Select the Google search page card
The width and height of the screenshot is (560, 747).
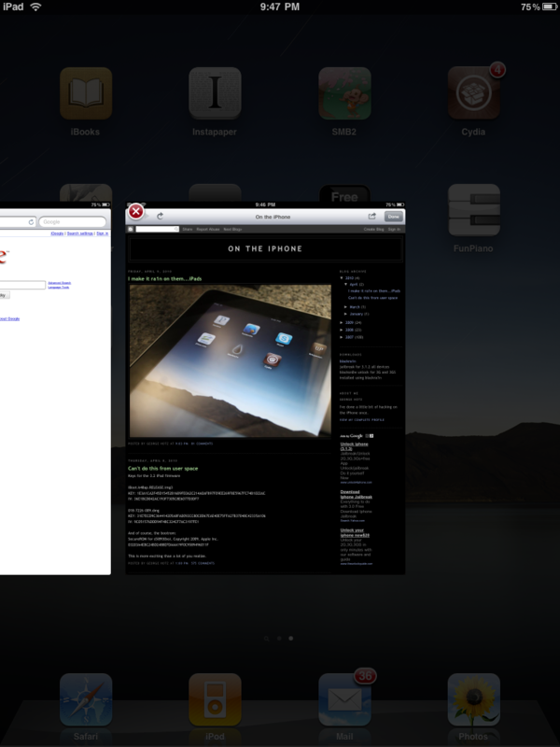pyautogui.click(x=55, y=388)
